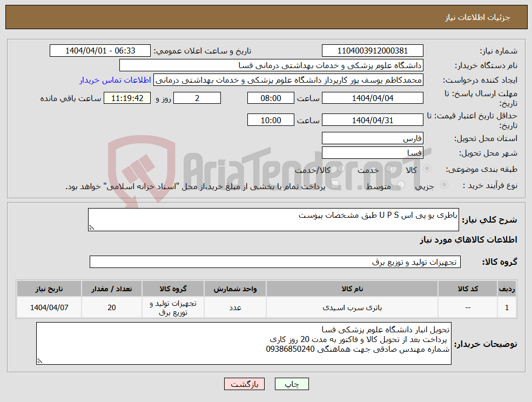Click the request creator name field
The image size is (532, 402).
[x=288, y=80]
